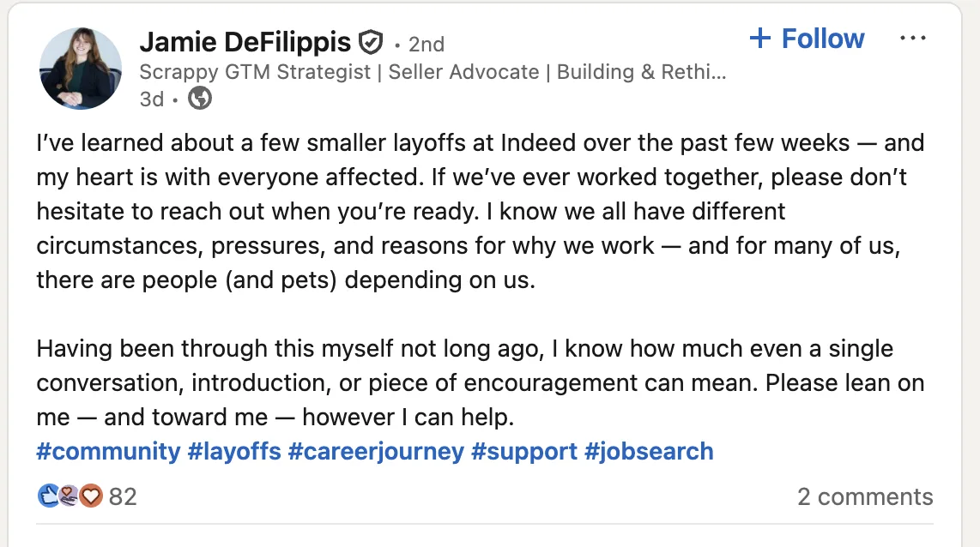980x547 pixels.
Task: Open the #jobsearch hashtag
Action: click(649, 451)
